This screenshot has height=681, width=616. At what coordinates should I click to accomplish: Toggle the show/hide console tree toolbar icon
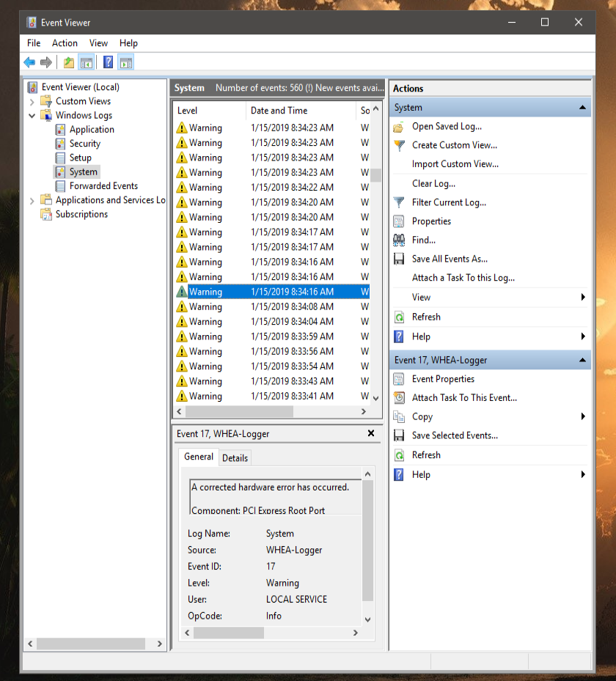87,62
